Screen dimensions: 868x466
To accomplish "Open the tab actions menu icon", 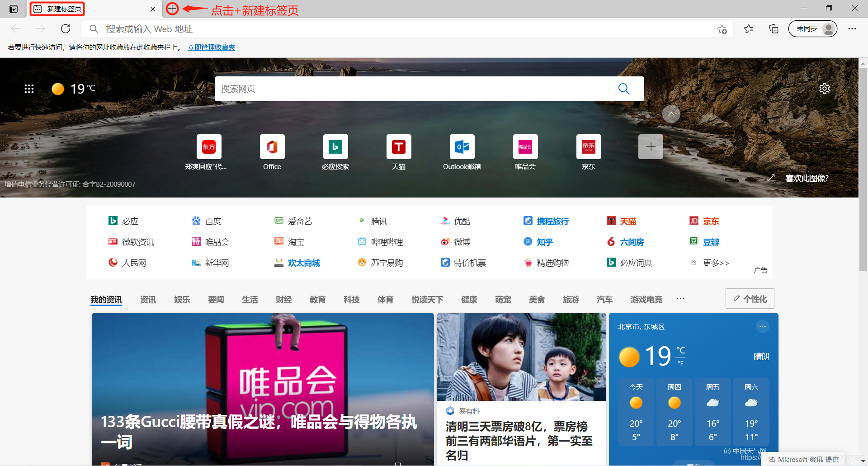I will click(14, 9).
